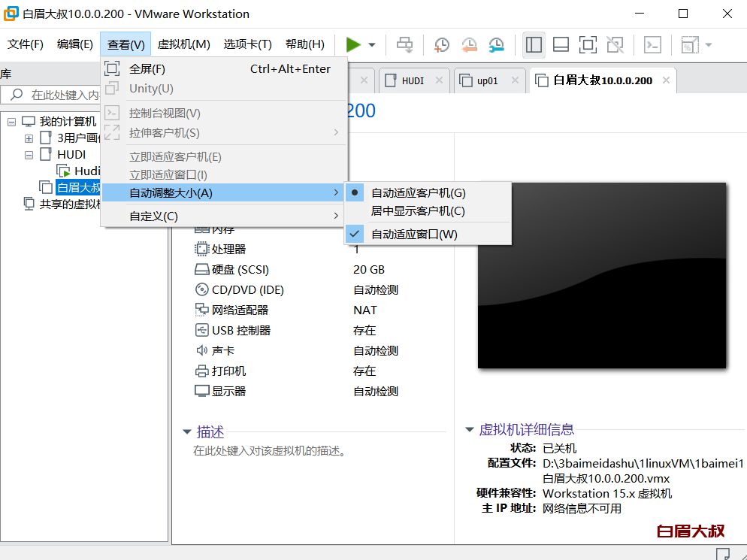
Task: Open the 文件(F) menu
Action: tap(26, 44)
